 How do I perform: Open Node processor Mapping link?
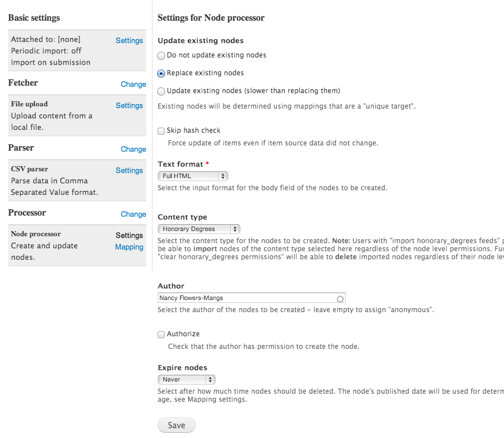coord(129,247)
